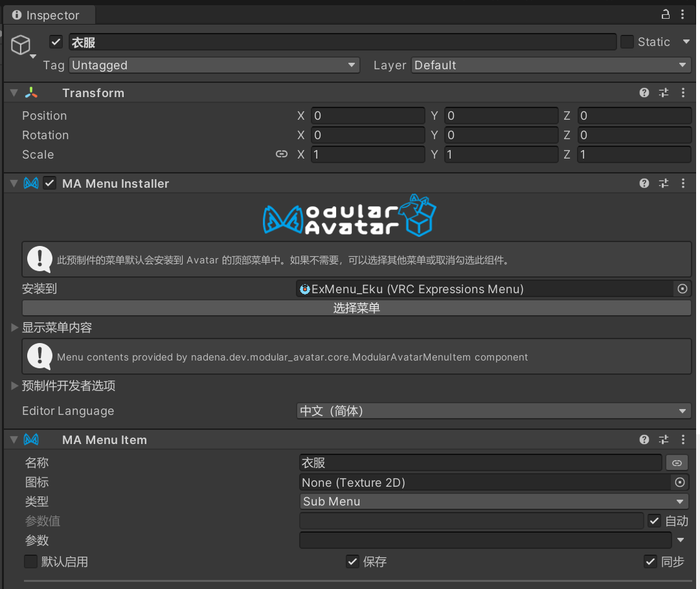Open the Tag dropdown
The height and width of the screenshot is (589, 700).
click(x=214, y=65)
